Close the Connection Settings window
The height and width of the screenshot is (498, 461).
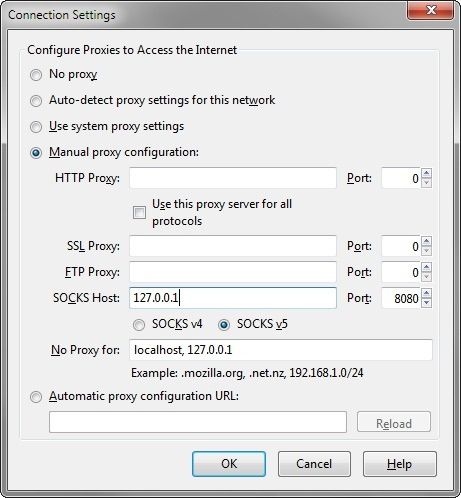[x=431, y=10]
